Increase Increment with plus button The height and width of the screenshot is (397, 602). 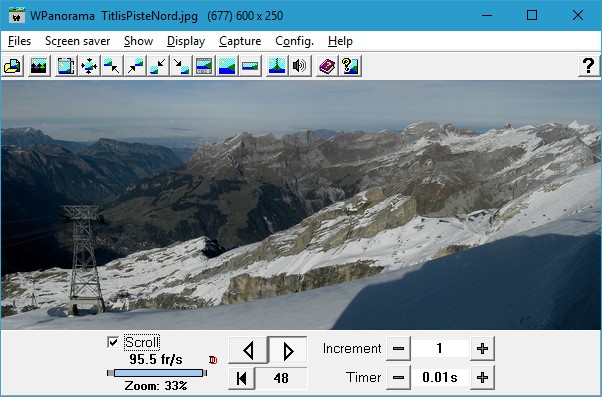482,349
